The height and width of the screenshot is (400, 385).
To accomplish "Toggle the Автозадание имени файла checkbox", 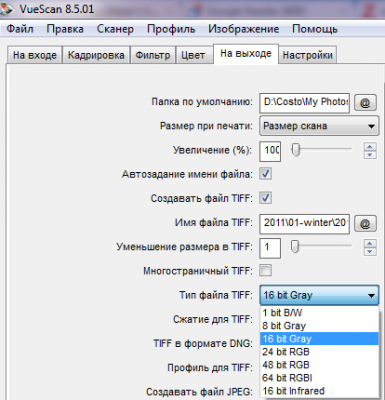I will [x=266, y=174].
